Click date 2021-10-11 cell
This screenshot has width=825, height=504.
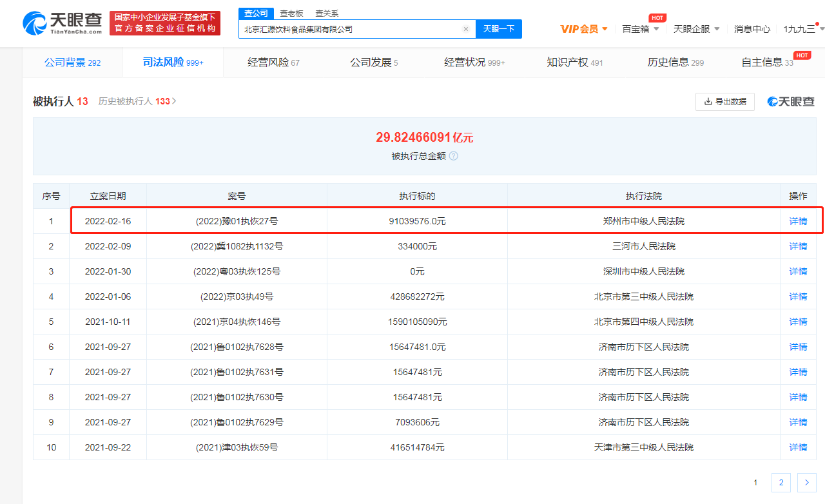pyautogui.click(x=108, y=322)
